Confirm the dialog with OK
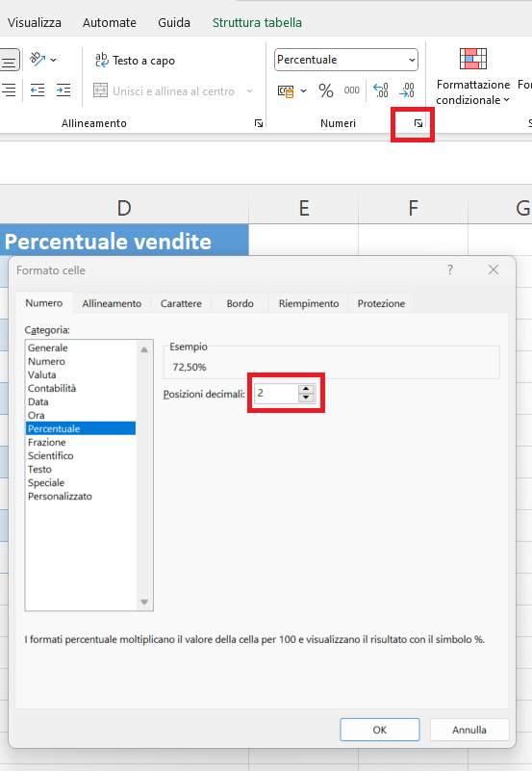This screenshot has height=771, width=532. click(x=380, y=730)
